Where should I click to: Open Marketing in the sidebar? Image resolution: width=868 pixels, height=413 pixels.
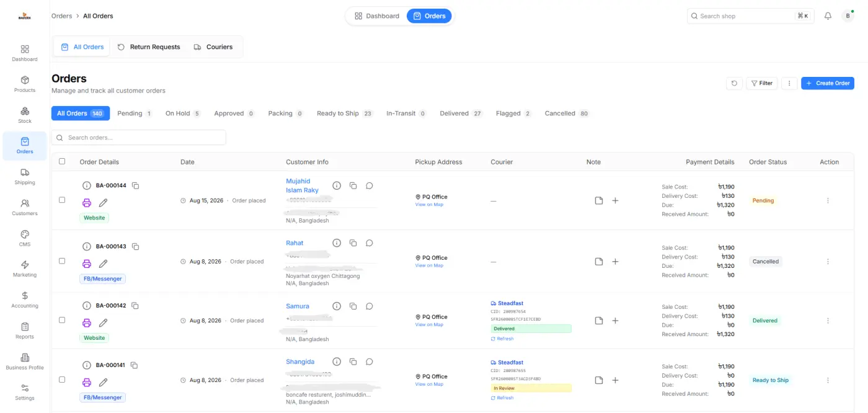(25, 269)
